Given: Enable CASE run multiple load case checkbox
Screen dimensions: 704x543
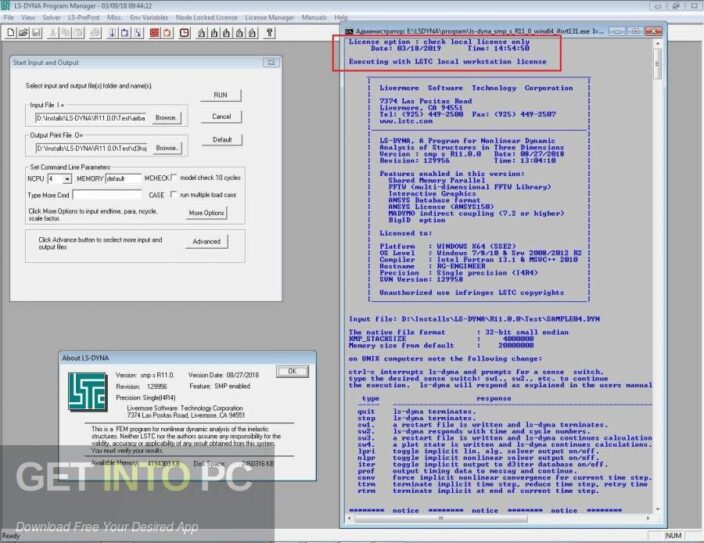Looking at the screenshot, I should click(174, 194).
